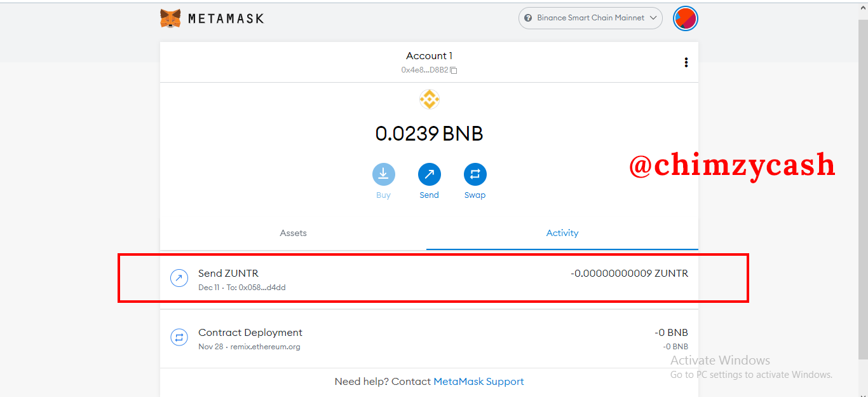Click the Account 1 name
The height and width of the screenshot is (397, 868).
point(430,56)
